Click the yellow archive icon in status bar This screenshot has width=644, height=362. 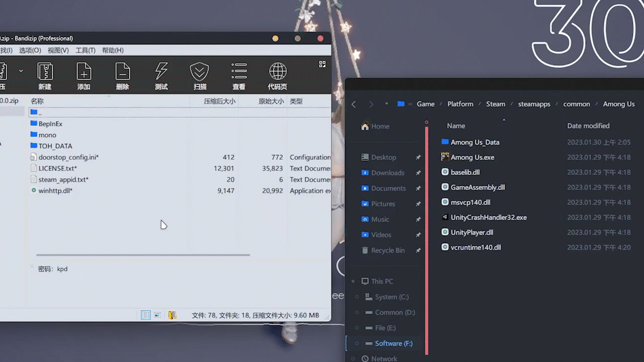click(x=172, y=315)
